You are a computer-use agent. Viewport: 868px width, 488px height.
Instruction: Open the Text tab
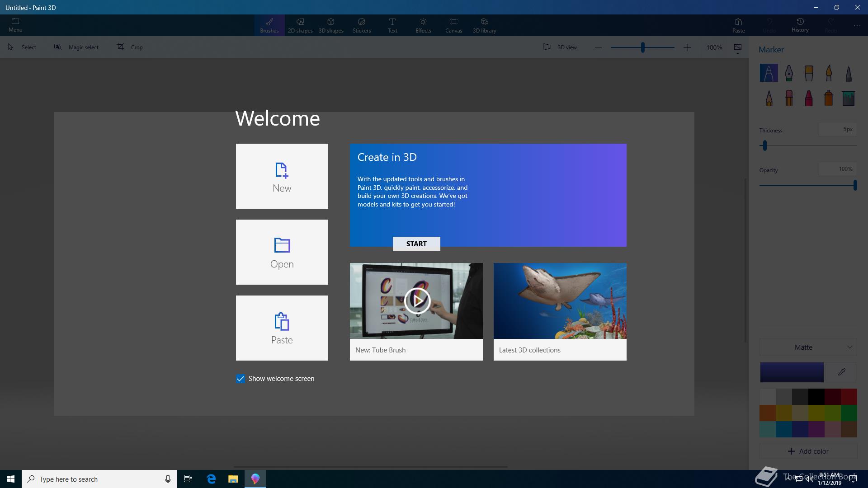pos(392,25)
